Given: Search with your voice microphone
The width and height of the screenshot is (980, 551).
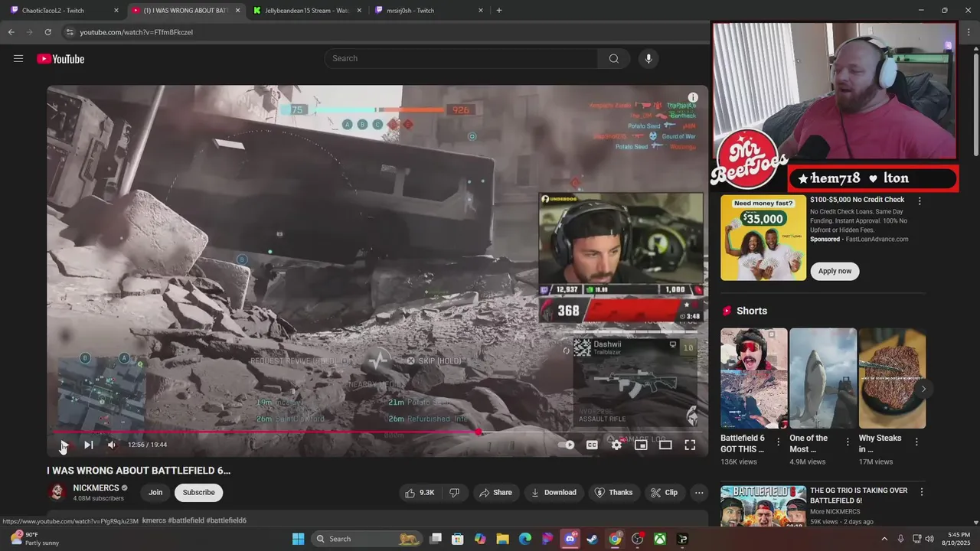Looking at the screenshot, I should click(x=648, y=58).
